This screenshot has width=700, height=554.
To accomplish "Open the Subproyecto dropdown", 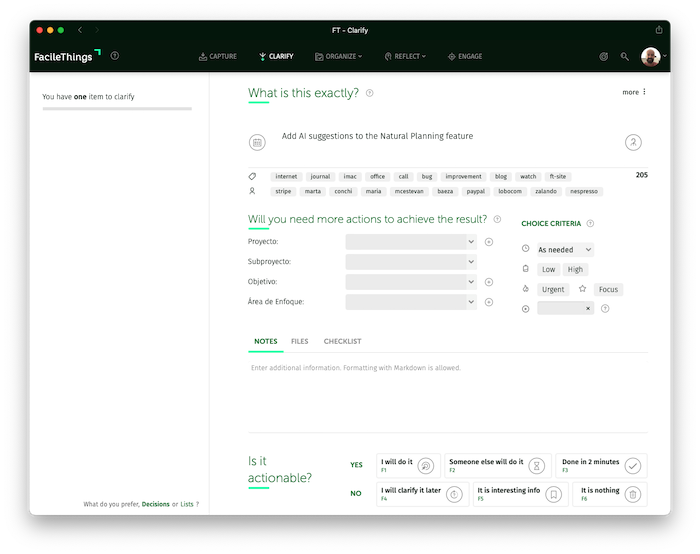I will (411, 262).
